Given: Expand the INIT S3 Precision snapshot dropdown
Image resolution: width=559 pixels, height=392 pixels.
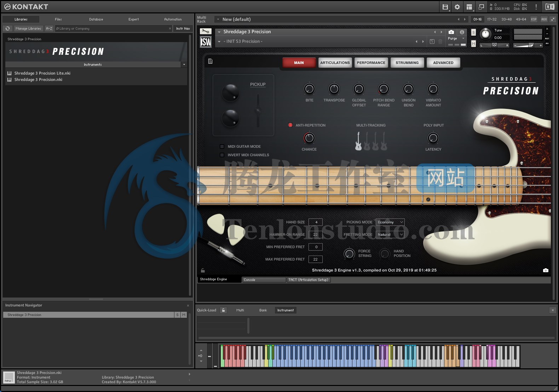Looking at the screenshot, I should tap(219, 41).
